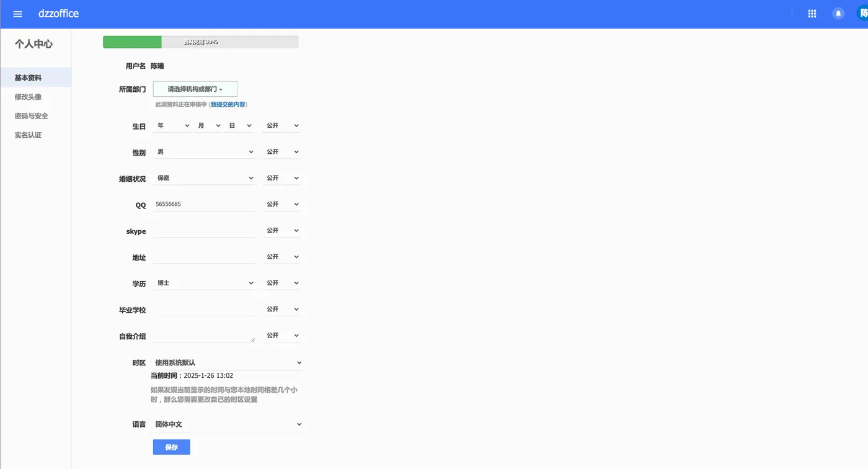
Task: Open the QQ privacy 公开 dropdown
Action: click(282, 204)
